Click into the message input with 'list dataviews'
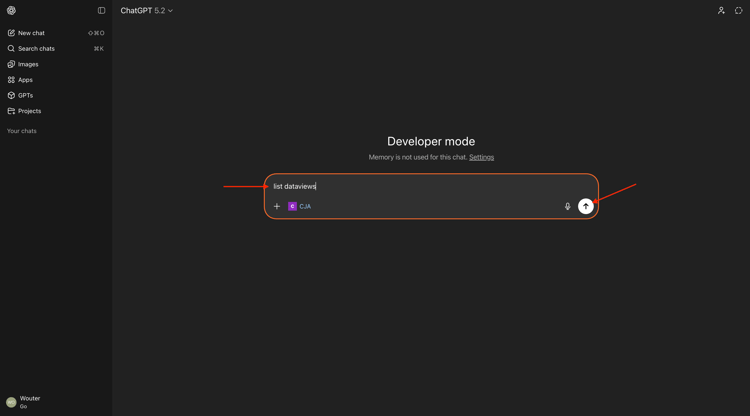 (430, 186)
